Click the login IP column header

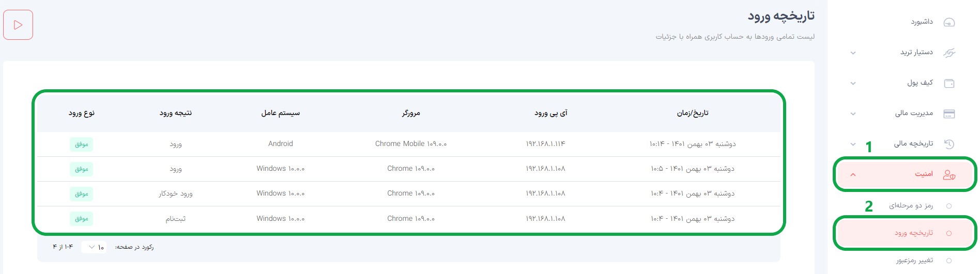pyautogui.click(x=551, y=113)
